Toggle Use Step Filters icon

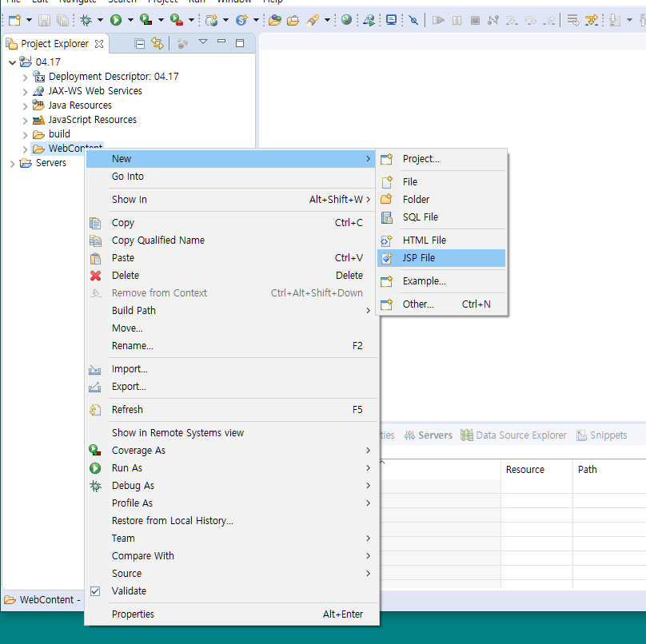[x=592, y=20]
